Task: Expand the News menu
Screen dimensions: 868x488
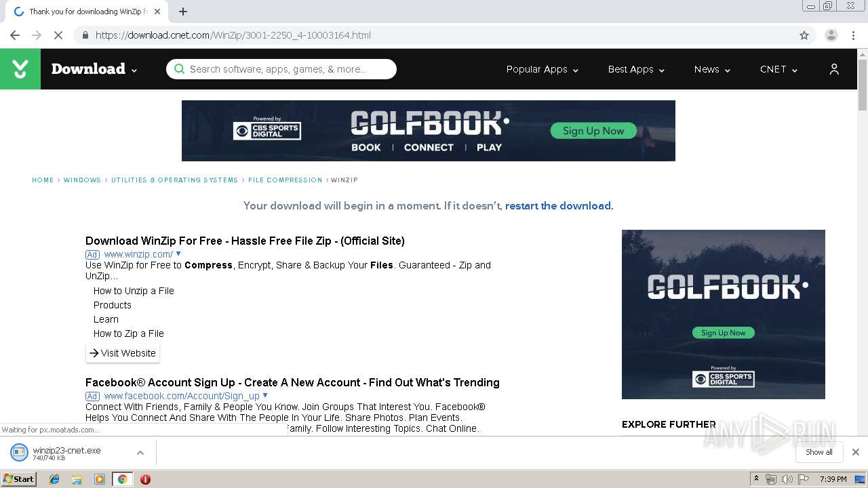Action: 712,69
